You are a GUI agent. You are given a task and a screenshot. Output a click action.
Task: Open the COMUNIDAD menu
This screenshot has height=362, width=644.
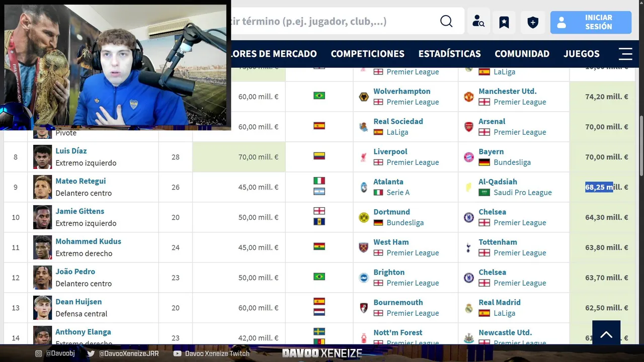tap(522, 54)
